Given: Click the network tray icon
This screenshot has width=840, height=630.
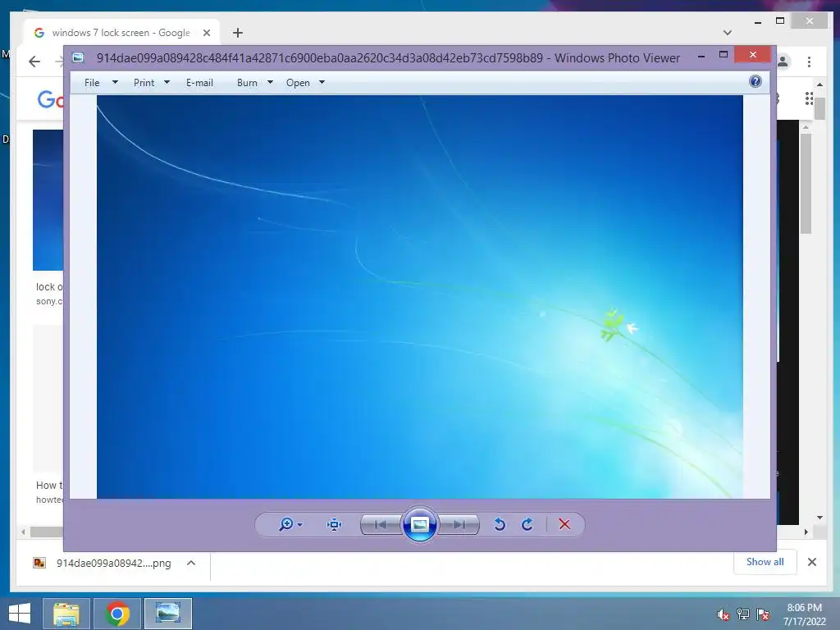Looking at the screenshot, I should click(742, 614).
